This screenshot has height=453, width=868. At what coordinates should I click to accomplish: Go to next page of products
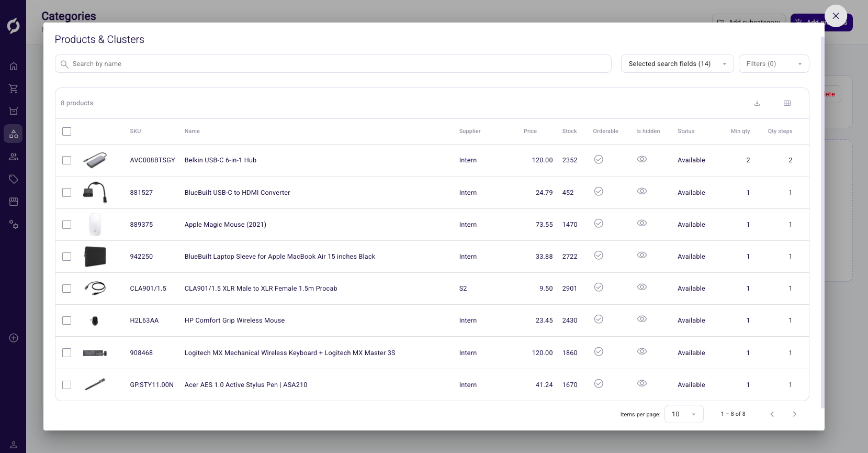pyautogui.click(x=794, y=414)
